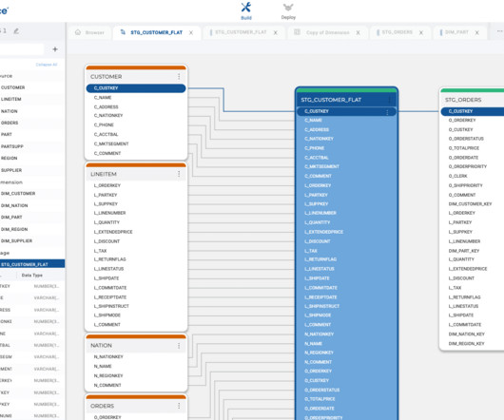504x420 pixels.
Task: Select C_ADDRESS column in STG_CUSTOMER_FLAT node
Action: click(x=317, y=130)
